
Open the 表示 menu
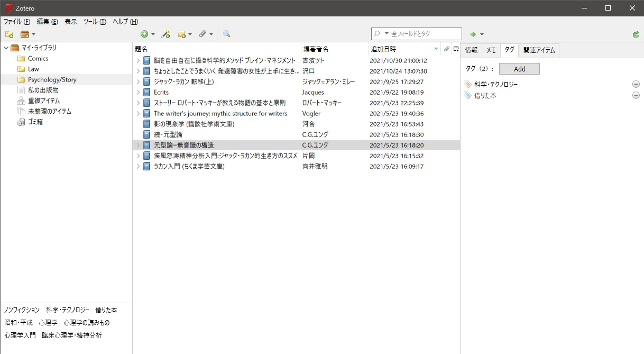(x=71, y=22)
